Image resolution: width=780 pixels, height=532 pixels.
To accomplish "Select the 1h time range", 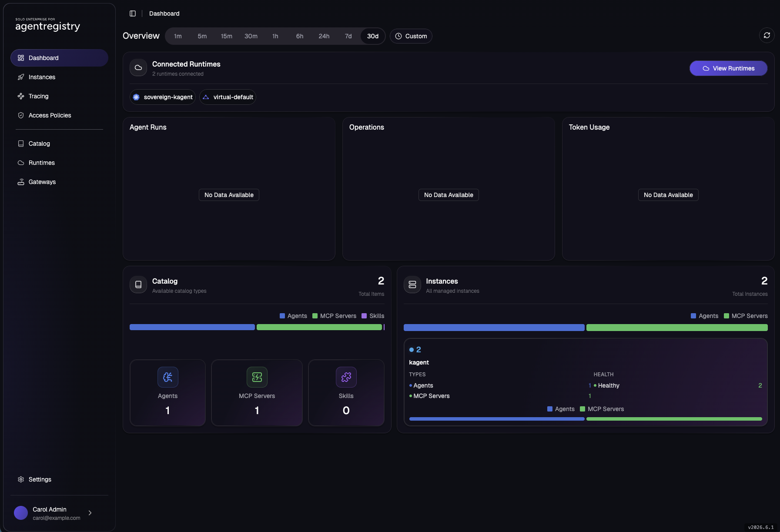I will [275, 36].
